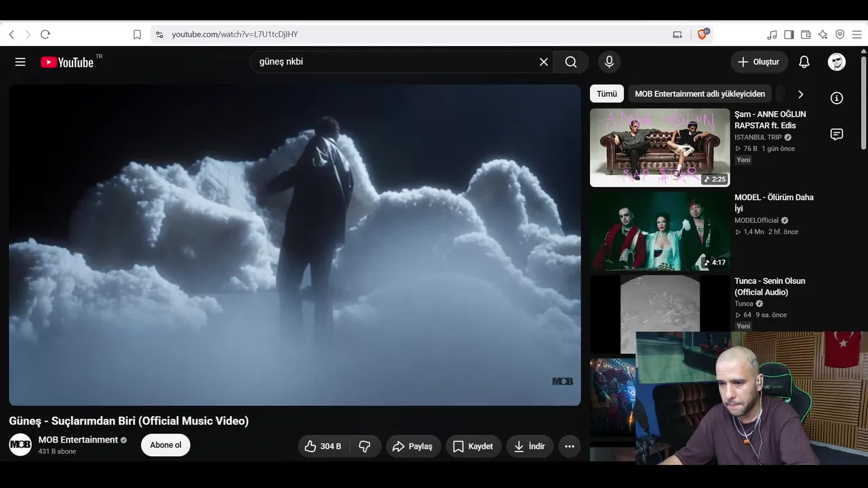The width and height of the screenshot is (868, 488).
Task: Click the video title 'Güneş - Suçlarımdan Biri'
Action: (x=129, y=421)
